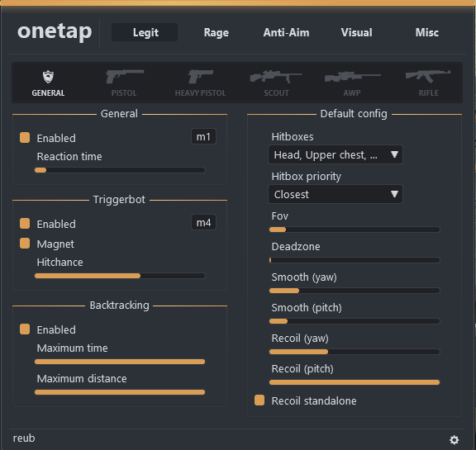Toggle the General Enabled checkbox
Screen dimensions: 476x450
tap(25, 137)
